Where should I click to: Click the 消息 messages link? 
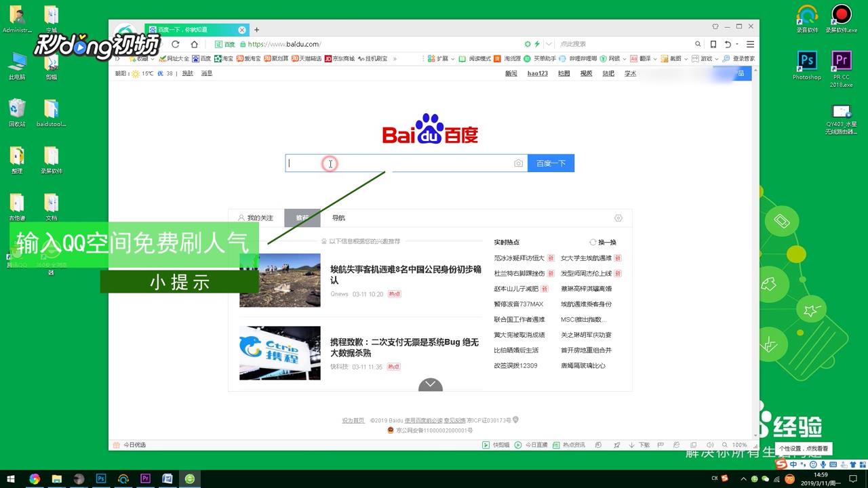207,73
